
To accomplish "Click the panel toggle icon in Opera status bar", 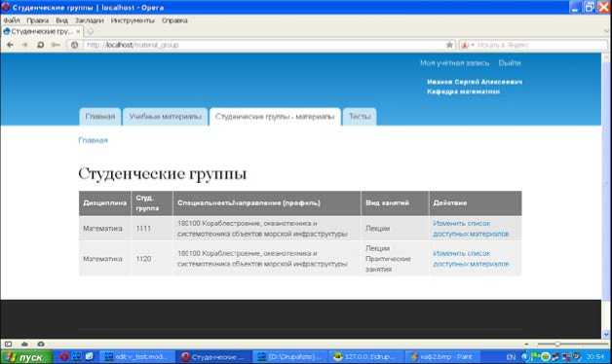I will point(8,344).
